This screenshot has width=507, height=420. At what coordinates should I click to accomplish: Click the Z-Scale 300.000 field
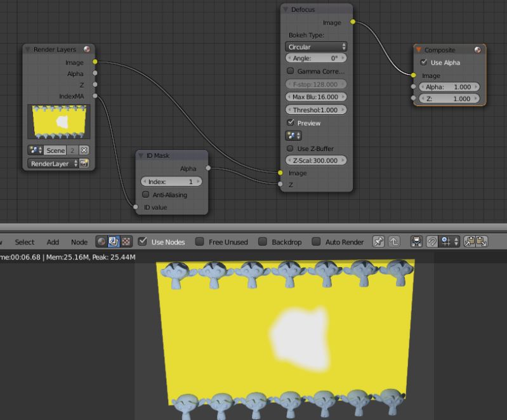(316, 161)
